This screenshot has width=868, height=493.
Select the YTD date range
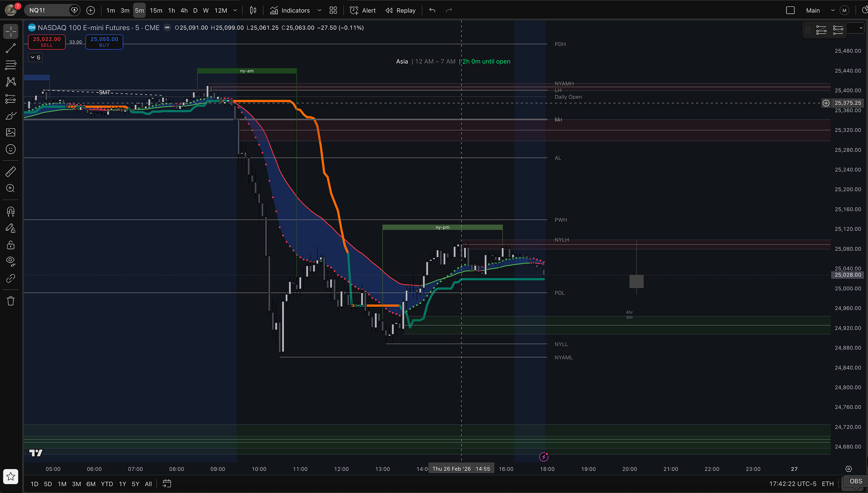coord(107,484)
